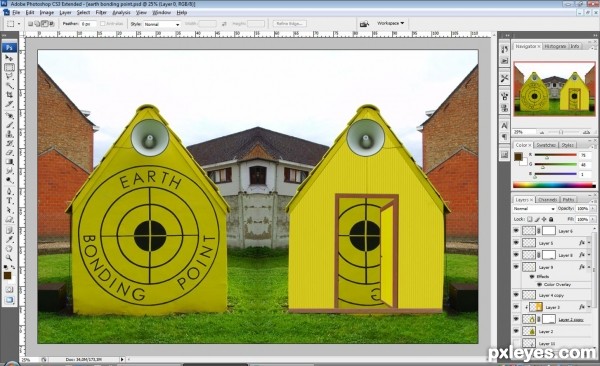Select the Move tool
The image size is (600, 366).
9,58
